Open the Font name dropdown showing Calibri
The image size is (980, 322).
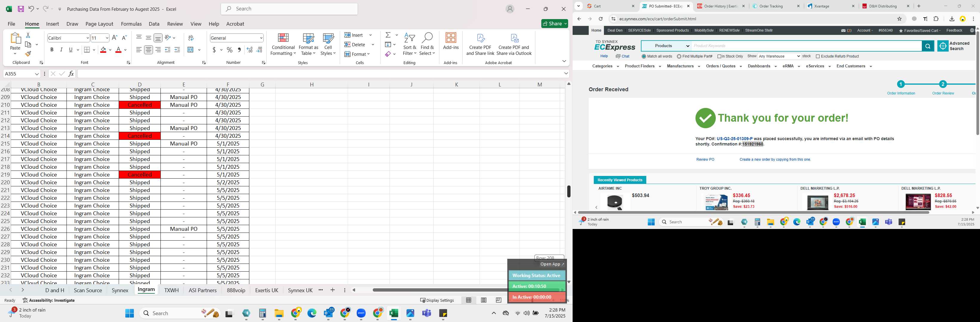tap(87, 38)
